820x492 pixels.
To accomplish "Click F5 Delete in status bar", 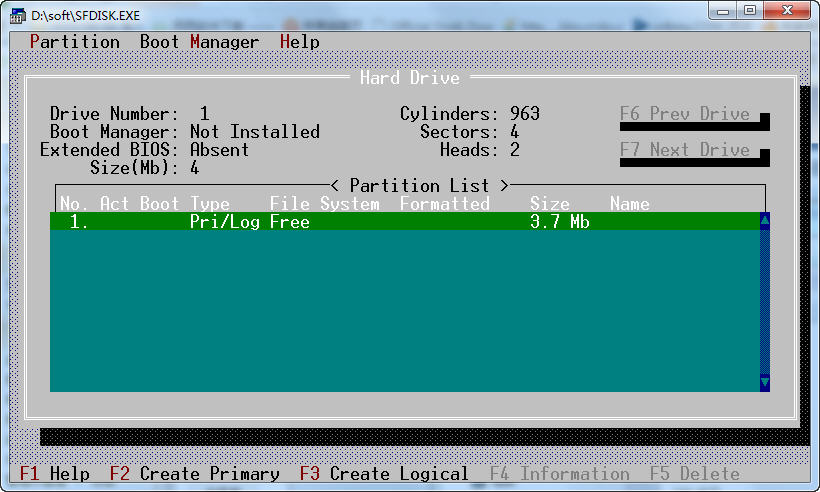I will click(695, 474).
